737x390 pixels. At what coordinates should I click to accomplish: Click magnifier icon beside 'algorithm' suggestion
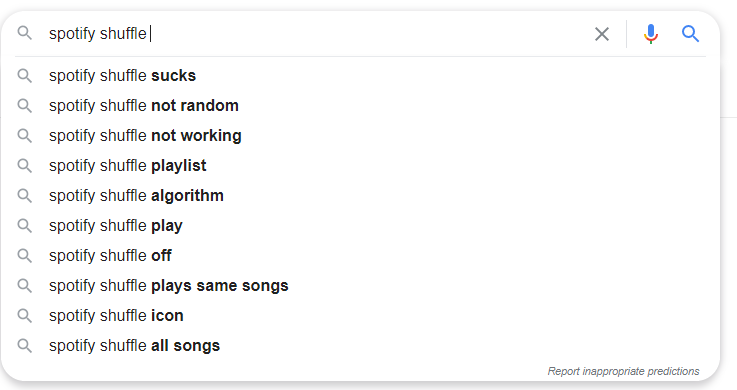point(24,196)
